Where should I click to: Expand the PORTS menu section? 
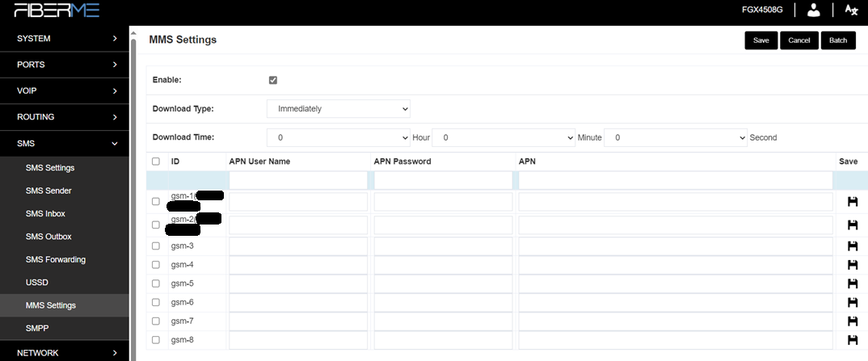(64, 65)
